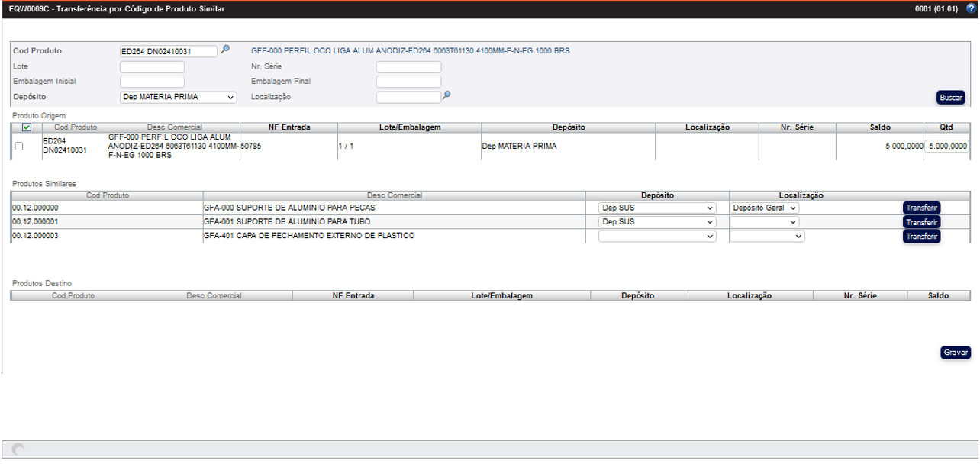The height and width of the screenshot is (467, 980).
Task: Open Depósito dropdown for GFA-001 row
Action: coord(657,222)
